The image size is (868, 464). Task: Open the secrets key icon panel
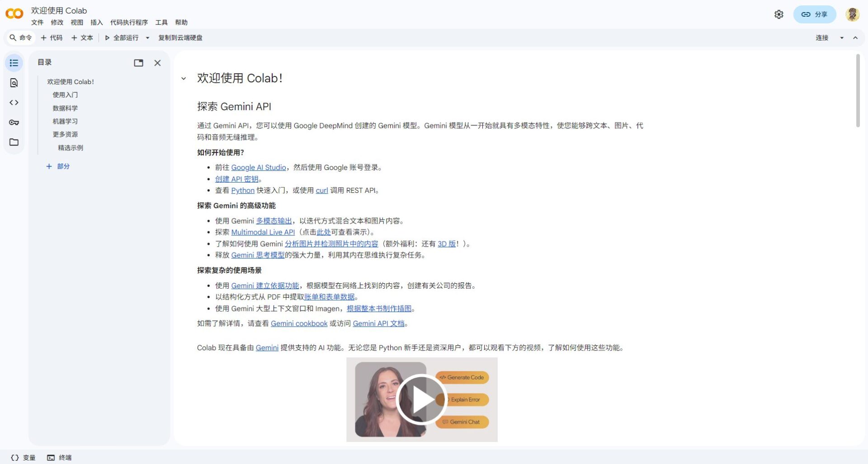pyautogui.click(x=14, y=122)
